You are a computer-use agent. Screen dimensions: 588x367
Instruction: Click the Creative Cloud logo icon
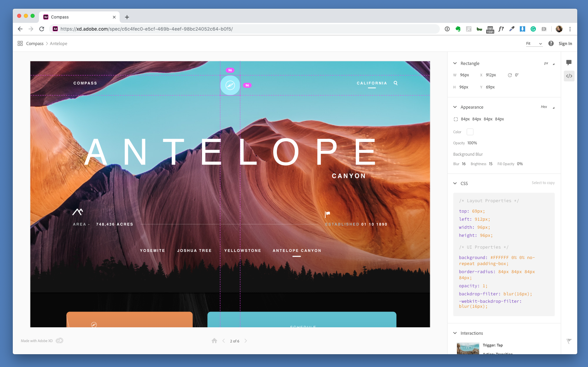point(59,340)
